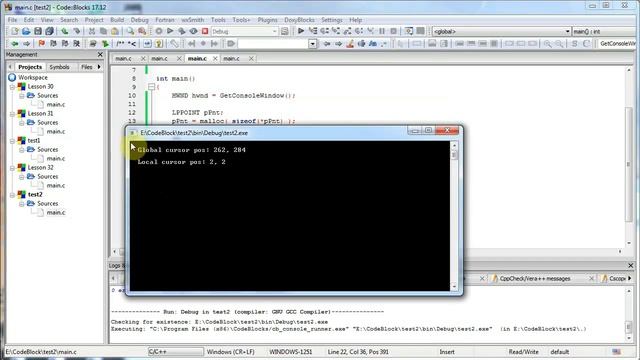Toggle highlight occurrences marker icon
This screenshot has width=640, height=360.
coord(350,44)
